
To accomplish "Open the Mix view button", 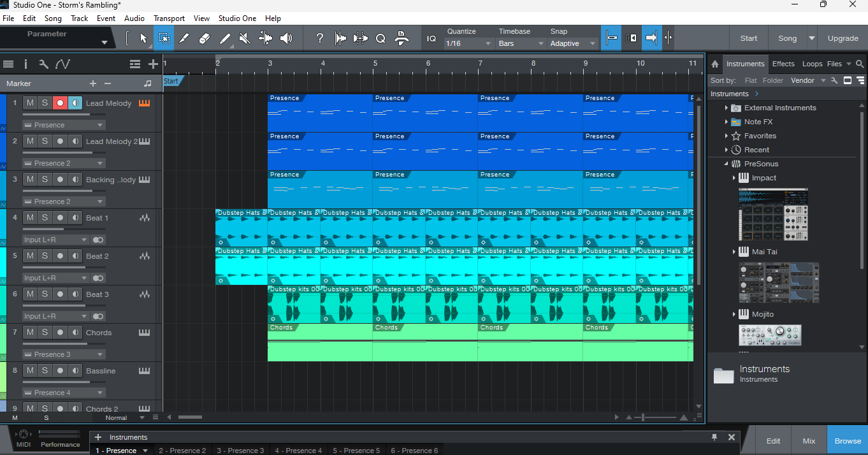I will pos(809,441).
